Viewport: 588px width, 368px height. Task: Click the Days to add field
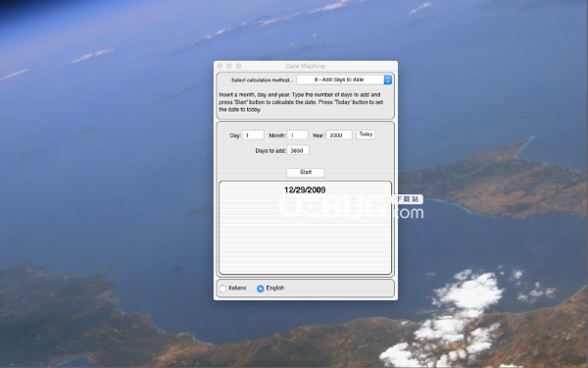pyautogui.click(x=298, y=150)
